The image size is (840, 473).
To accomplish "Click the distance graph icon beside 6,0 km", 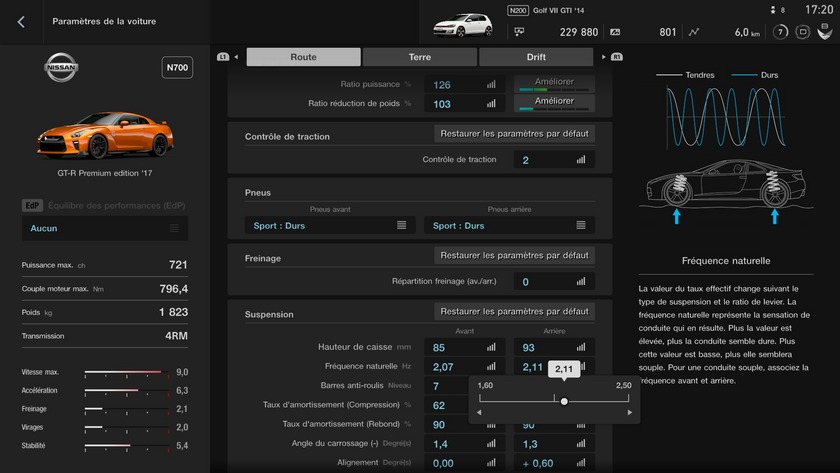I will 694,32.
